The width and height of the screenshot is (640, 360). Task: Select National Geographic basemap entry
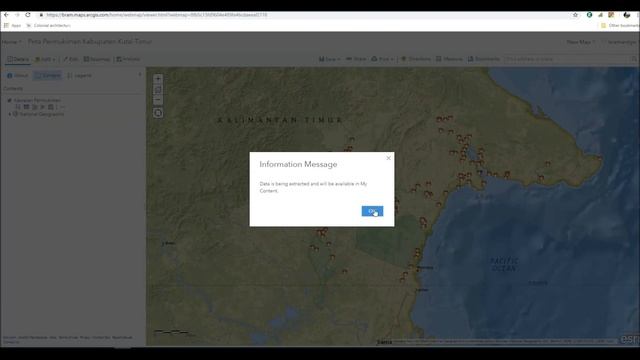tap(41, 114)
